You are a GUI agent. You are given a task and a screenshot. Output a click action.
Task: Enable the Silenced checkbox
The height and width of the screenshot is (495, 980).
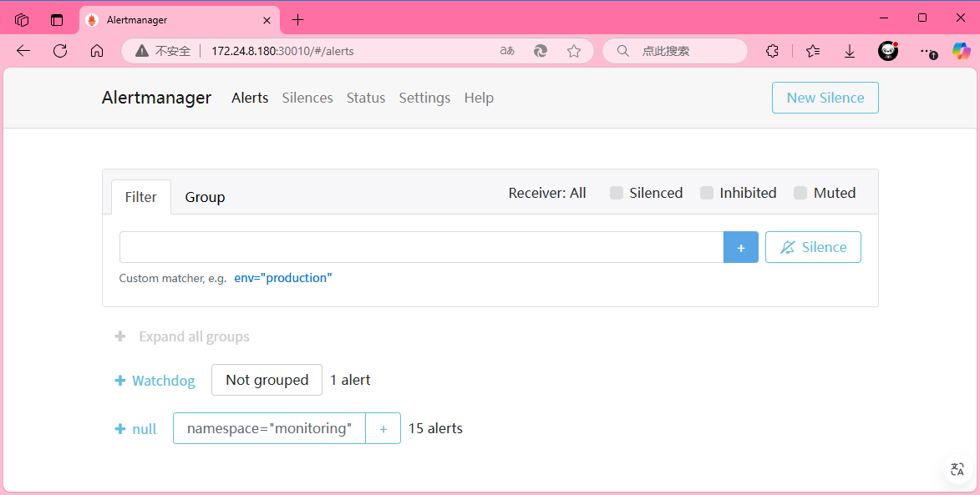(617, 193)
